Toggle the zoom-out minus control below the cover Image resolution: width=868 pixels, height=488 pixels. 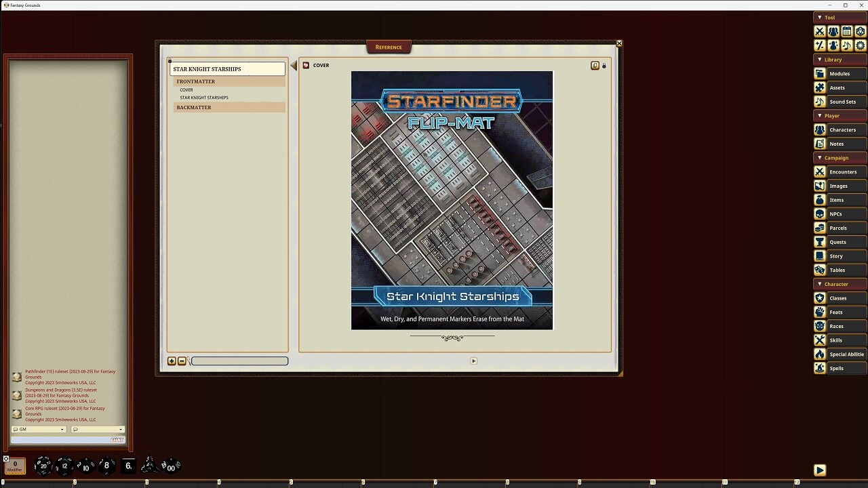(181, 361)
